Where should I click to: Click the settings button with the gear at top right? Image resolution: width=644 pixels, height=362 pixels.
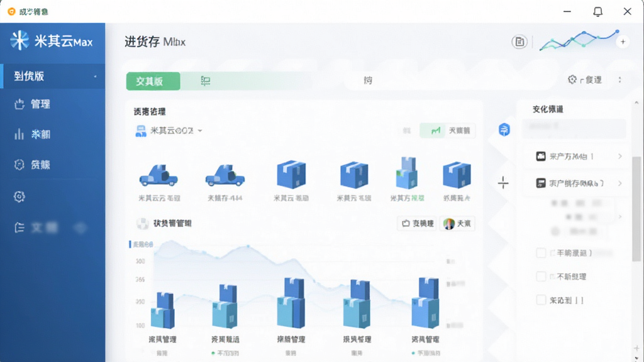point(585,80)
